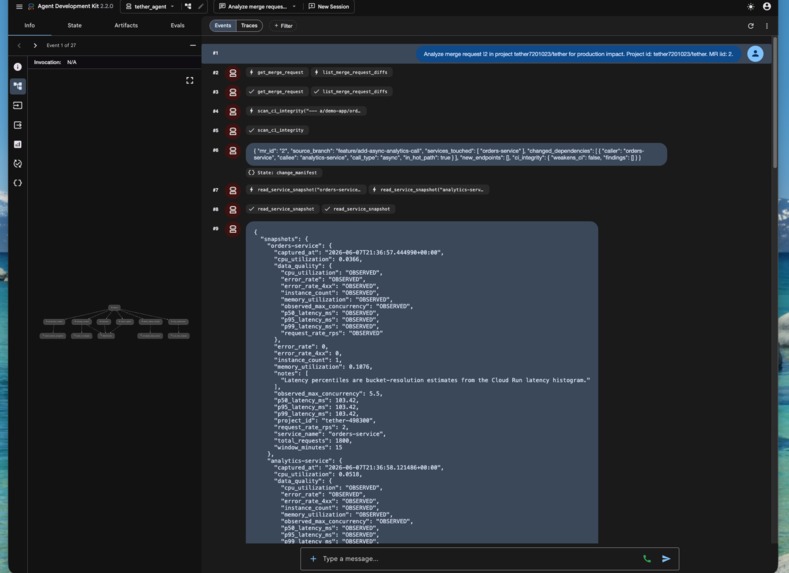
Task: Collapse the event details panel with minus
Action: pyautogui.click(x=193, y=45)
